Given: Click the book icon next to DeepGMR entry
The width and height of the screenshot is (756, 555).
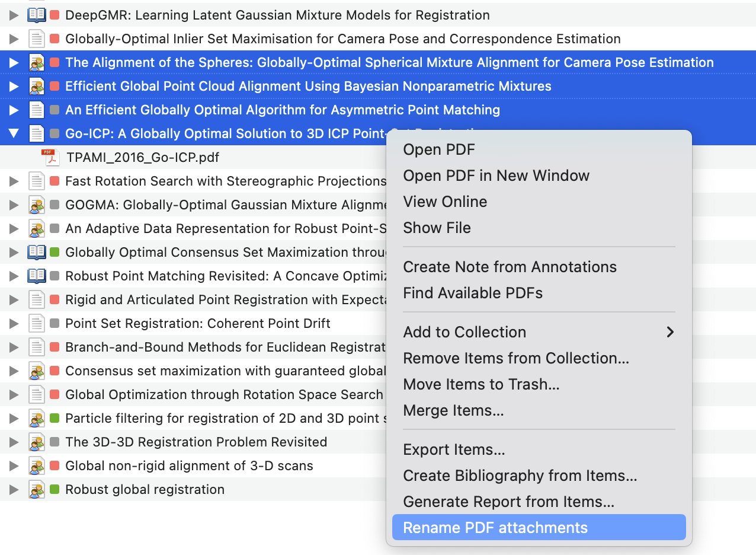Looking at the screenshot, I should click(36, 15).
